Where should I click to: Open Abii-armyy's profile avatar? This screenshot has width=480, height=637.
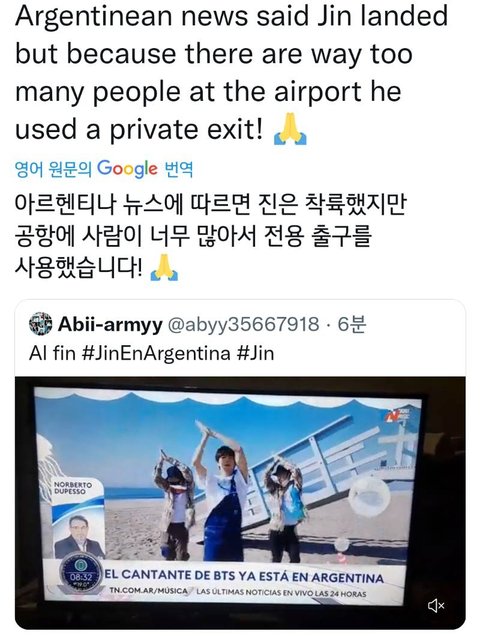pyautogui.click(x=41, y=324)
